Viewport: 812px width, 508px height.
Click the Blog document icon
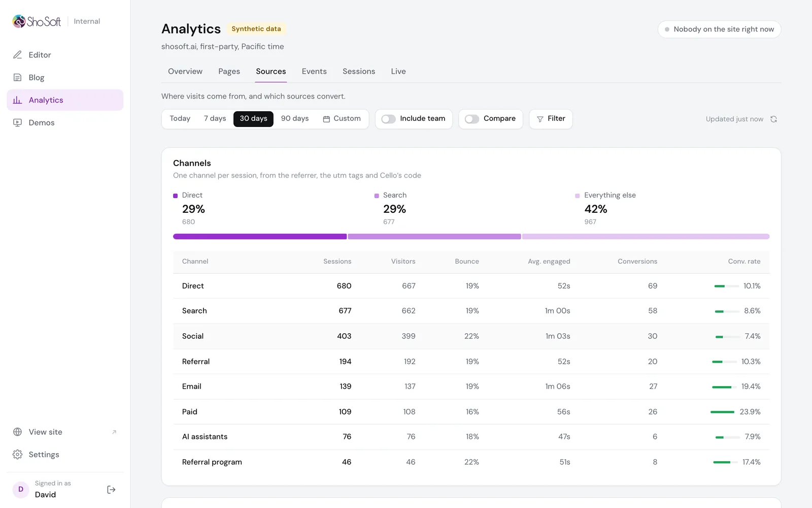coord(17,77)
